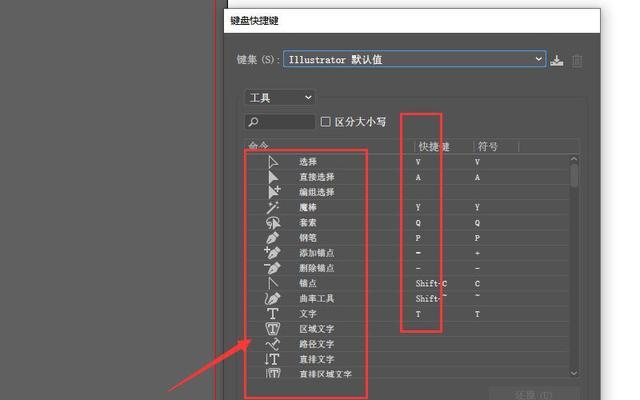Viewport: 640px width, 400px height.
Task: Toggle the 区分大小写 checkbox
Action: click(325, 122)
